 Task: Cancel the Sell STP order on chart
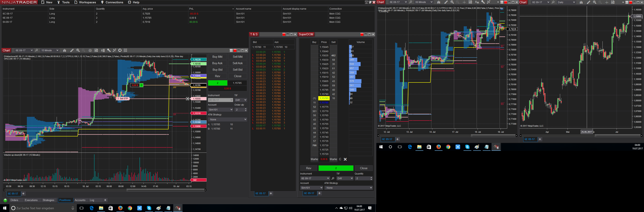tap(188, 99)
